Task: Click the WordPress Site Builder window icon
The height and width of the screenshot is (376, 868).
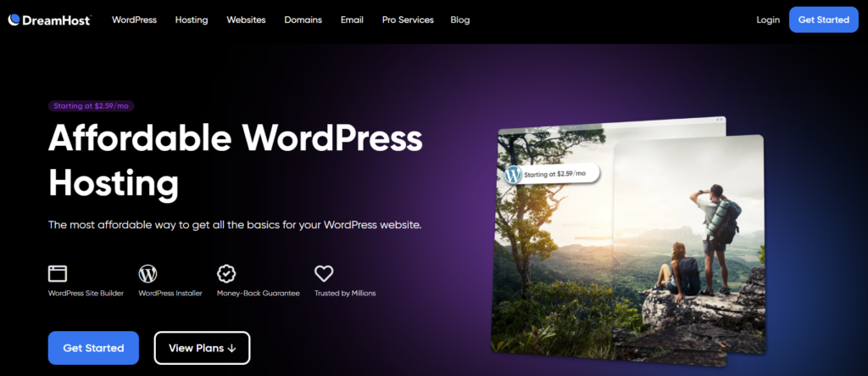Action: click(58, 273)
